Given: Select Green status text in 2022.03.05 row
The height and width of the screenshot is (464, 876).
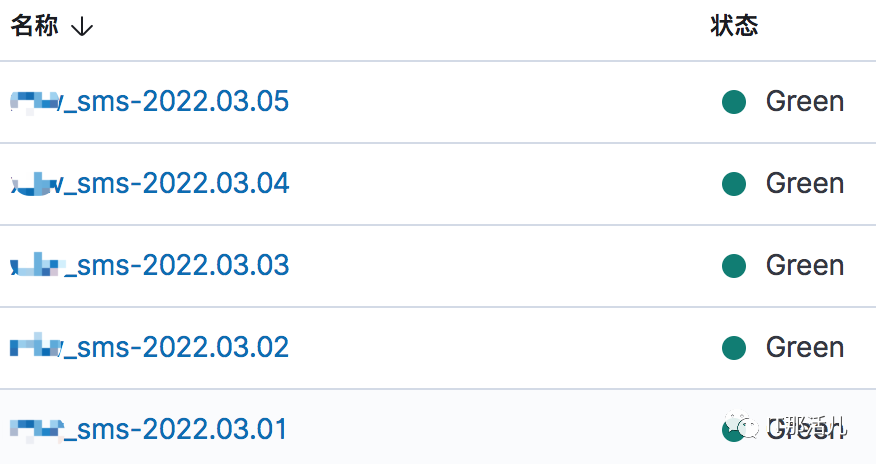Looking at the screenshot, I should click(805, 102).
